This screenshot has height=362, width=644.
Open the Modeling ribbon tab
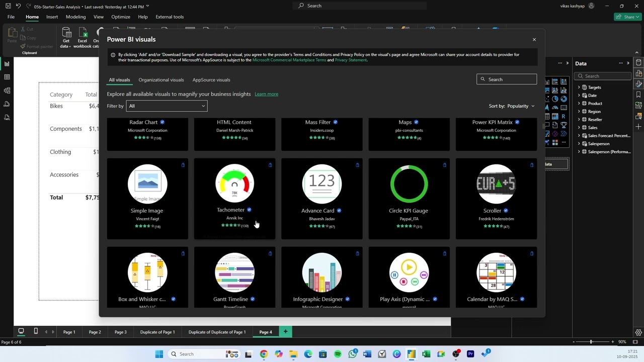(x=75, y=17)
